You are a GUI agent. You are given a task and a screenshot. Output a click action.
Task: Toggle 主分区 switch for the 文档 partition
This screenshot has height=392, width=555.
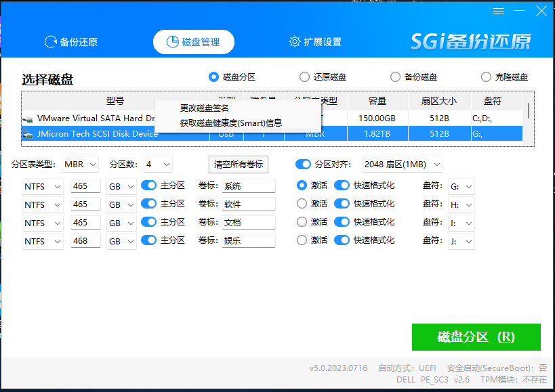tap(148, 222)
